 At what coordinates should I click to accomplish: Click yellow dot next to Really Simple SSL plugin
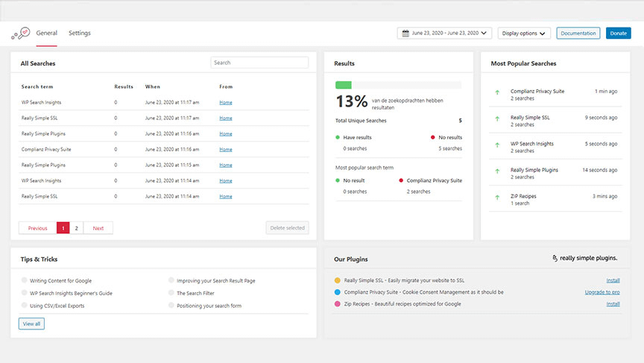[337, 280]
